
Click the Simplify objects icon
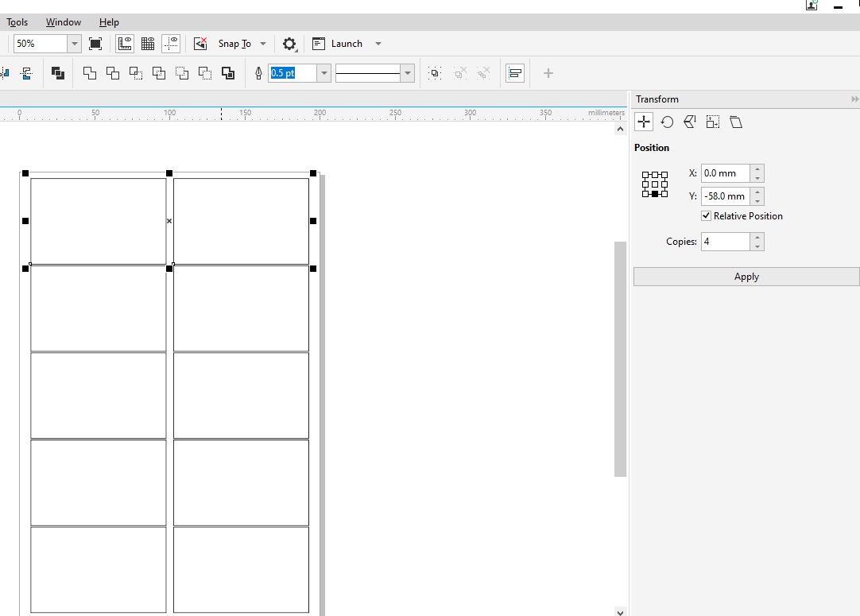[x=158, y=73]
